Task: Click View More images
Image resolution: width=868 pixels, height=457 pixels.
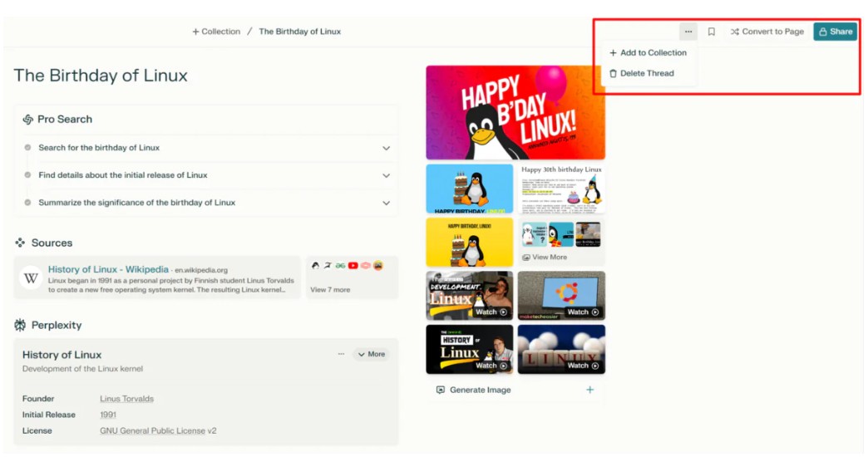Action: point(545,258)
